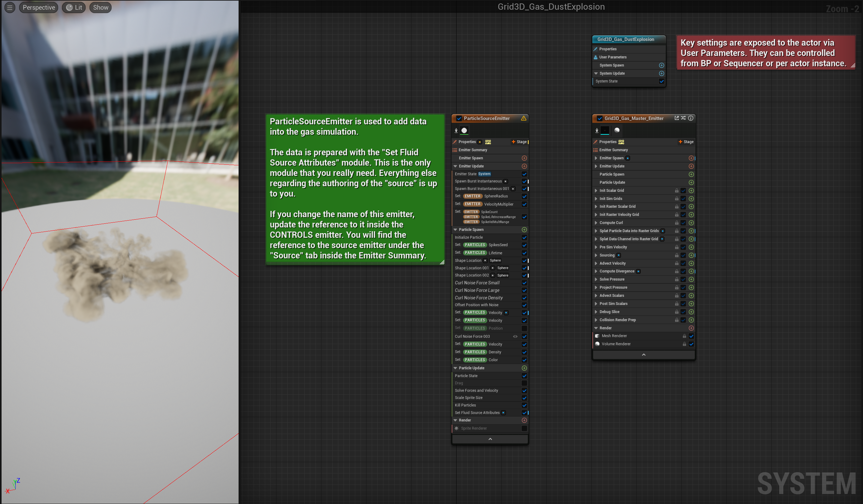Viewport: 863px width, 504px height.
Task: Add module to ParticleSourceEmitter Emitter Spawn
Action: pyautogui.click(x=524, y=158)
